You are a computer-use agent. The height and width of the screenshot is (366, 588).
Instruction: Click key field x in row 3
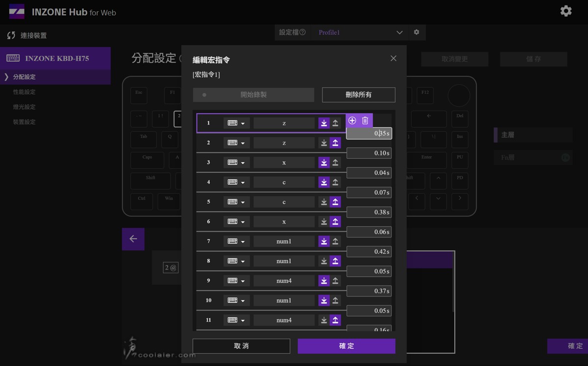(x=284, y=162)
